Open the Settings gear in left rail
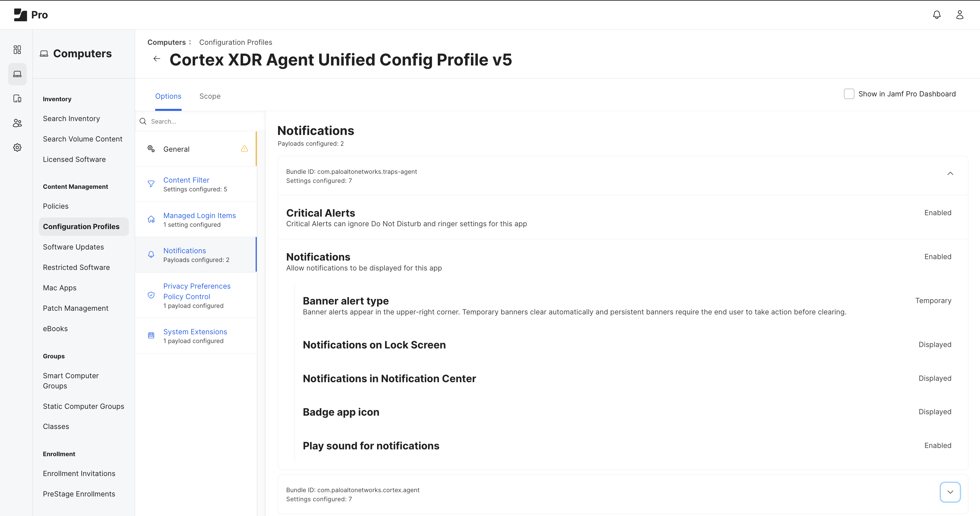This screenshot has height=516, width=980. point(17,147)
